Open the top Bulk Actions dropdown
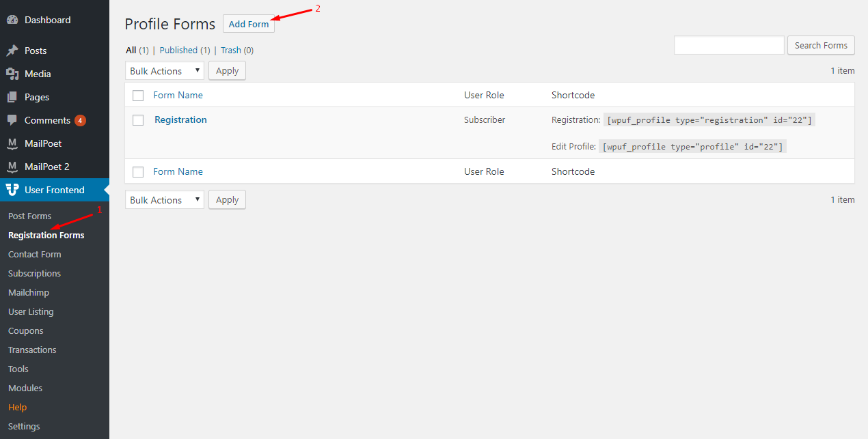This screenshot has height=439, width=868. click(x=165, y=71)
